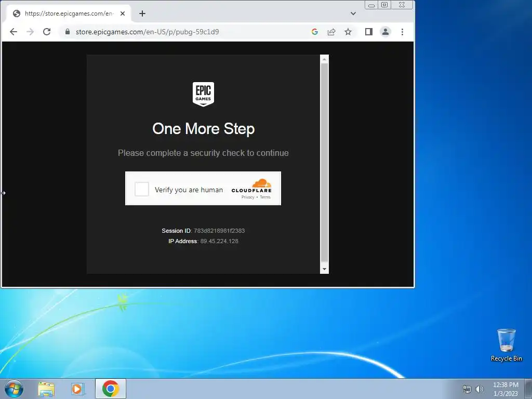
Task: Toggle Chrome side panel
Action: (x=369, y=32)
